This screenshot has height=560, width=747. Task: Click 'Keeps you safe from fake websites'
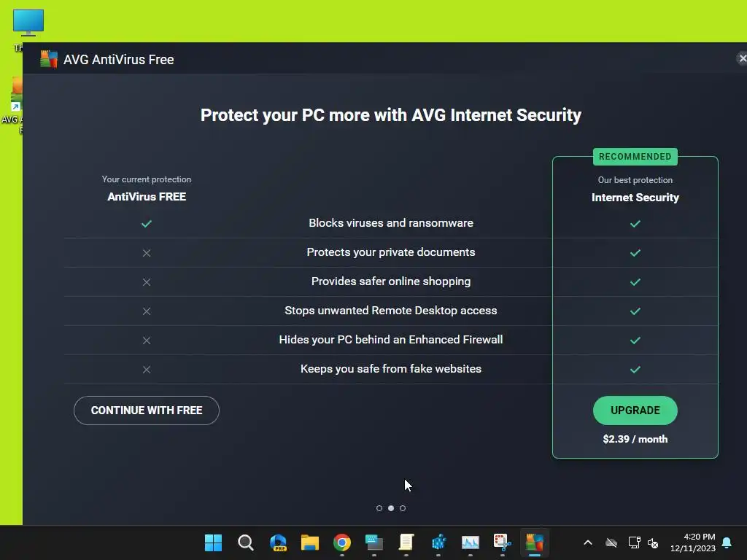click(391, 368)
